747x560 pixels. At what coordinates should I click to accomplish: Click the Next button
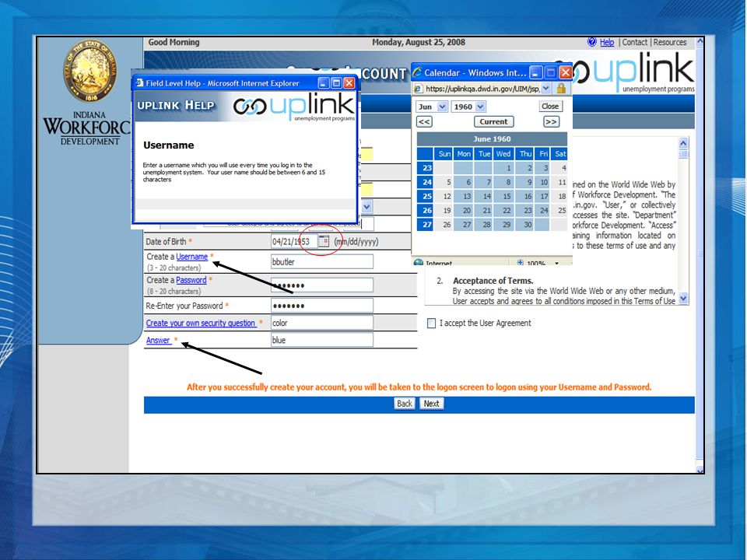tap(432, 404)
